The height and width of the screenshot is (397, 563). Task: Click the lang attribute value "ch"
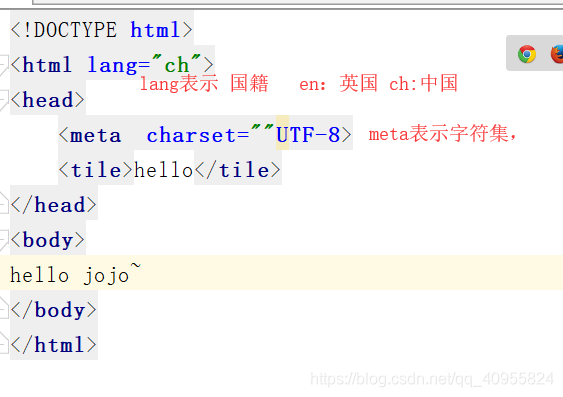pyautogui.click(x=176, y=65)
